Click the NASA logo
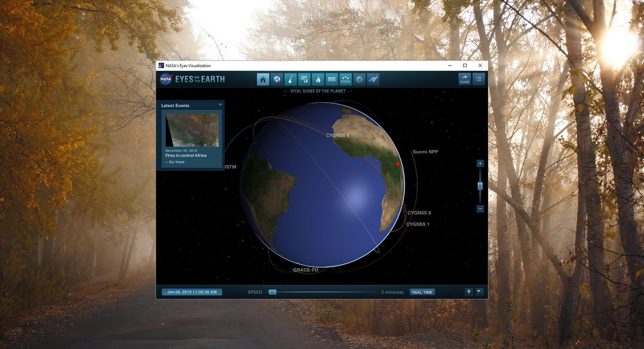This screenshot has width=644, height=349. point(166,79)
